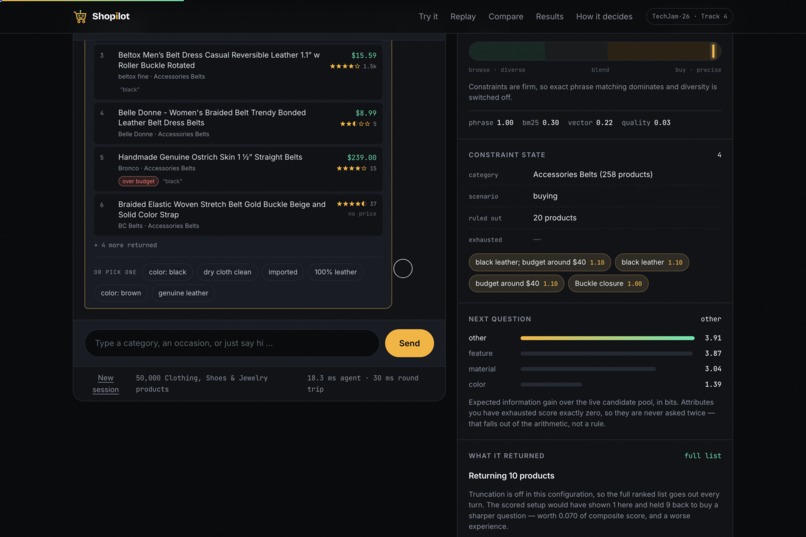
Task: Pick the 100% leather chip
Action: pyautogui.click(x=336, y=272)
